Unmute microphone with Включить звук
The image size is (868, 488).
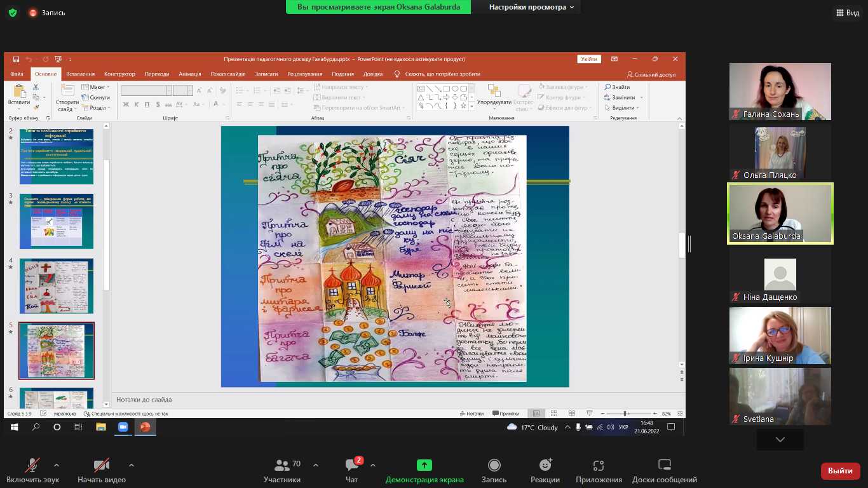click(32, 466)
